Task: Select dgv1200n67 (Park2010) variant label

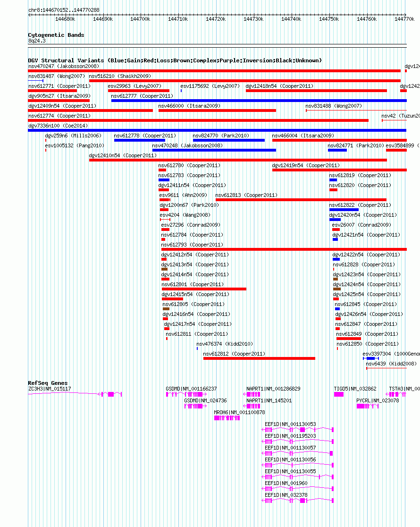Action: (x=189, y=205)
